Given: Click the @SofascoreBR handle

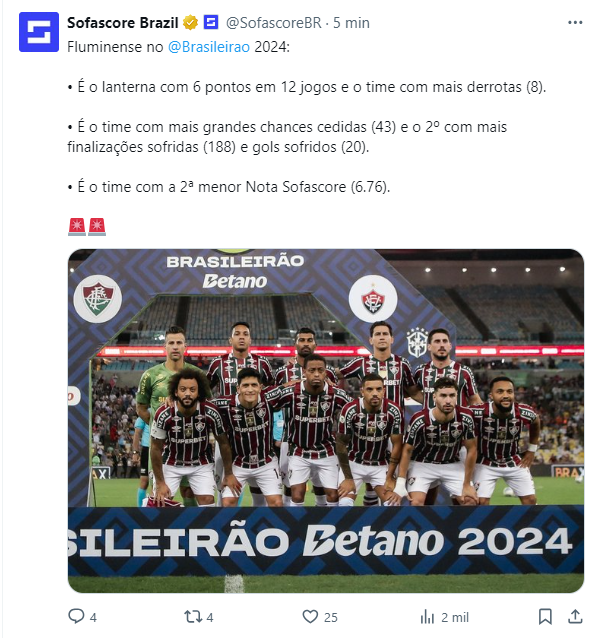Looking at the screenshot, I should [274, 23].
